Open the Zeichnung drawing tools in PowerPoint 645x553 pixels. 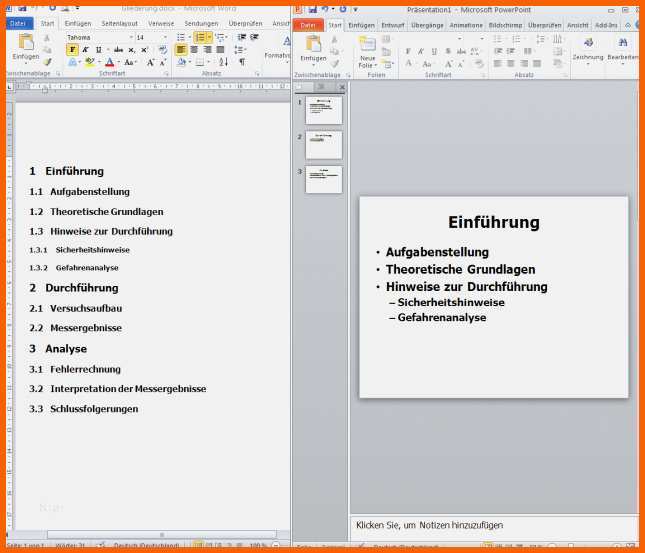(588, 43)
